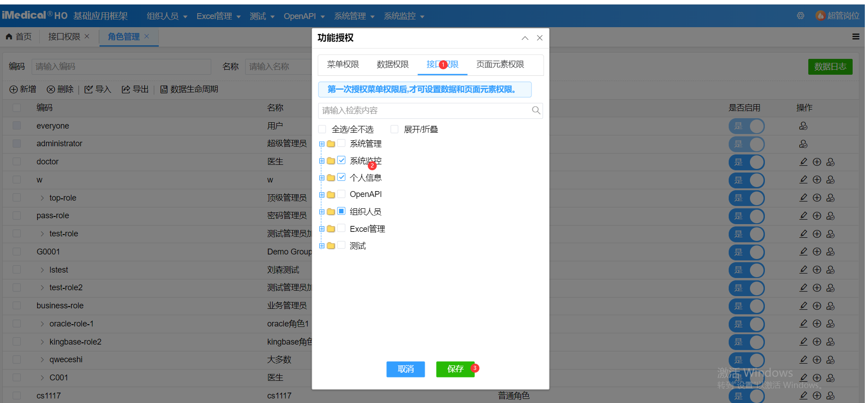The image size is (868, 403).
Task: Click edit pencil icon for pass-role row
Action: click(x=803, y=216)
